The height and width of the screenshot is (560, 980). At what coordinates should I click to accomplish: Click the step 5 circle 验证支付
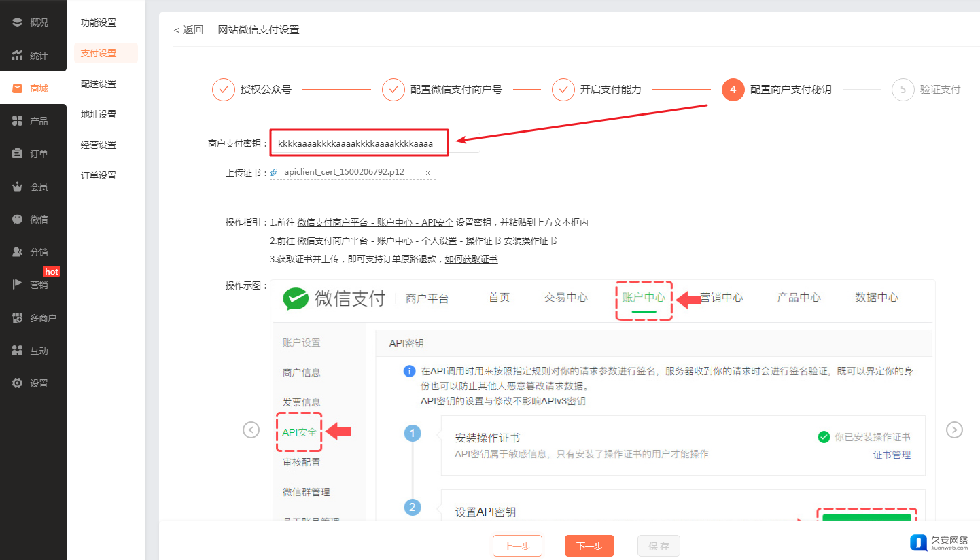(903, 90)
